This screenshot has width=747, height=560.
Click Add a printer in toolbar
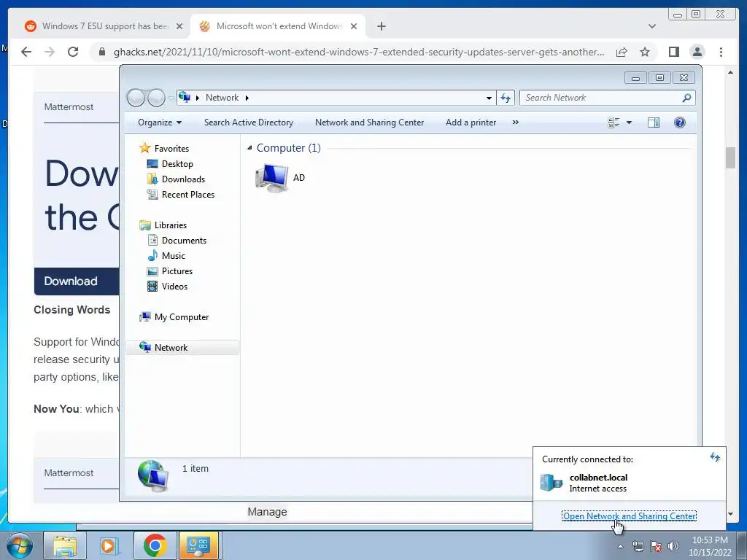tap(471, 122)
